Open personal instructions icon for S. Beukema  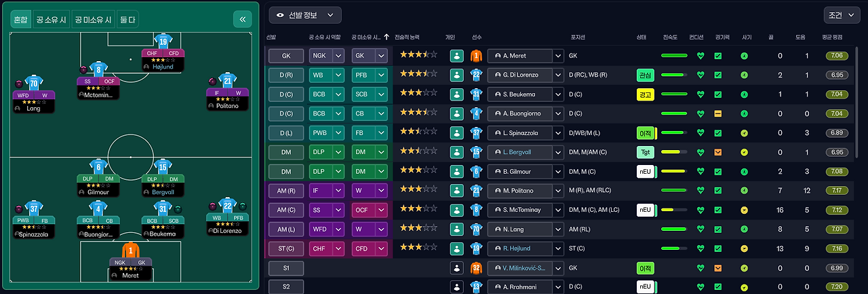pyautogui.click(x=456, y=94)
